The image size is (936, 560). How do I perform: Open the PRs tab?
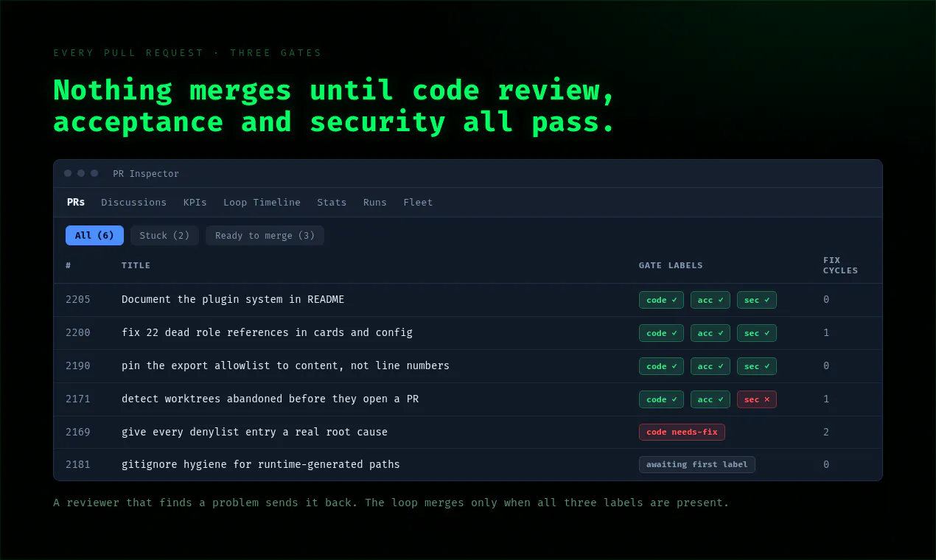click(x=76, y=202)
